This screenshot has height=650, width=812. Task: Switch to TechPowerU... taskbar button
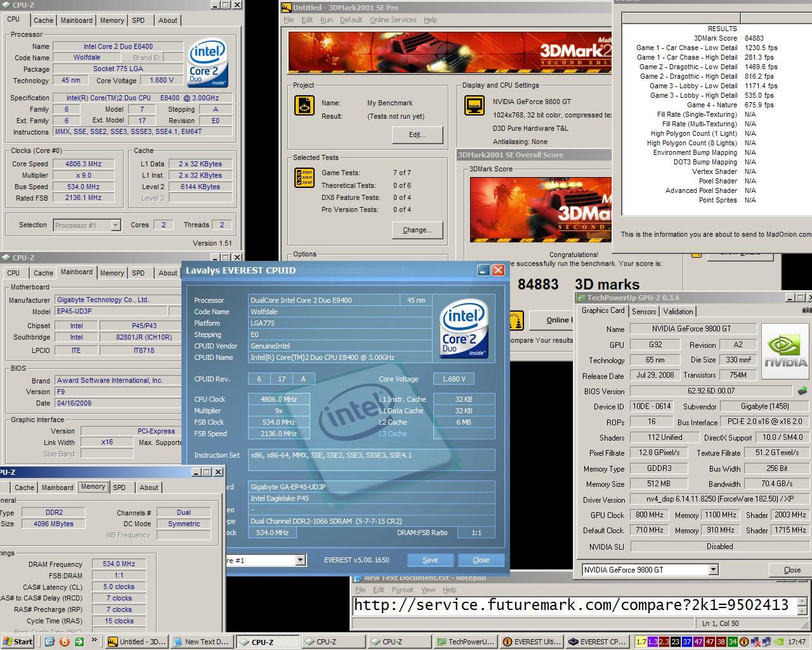click(465, 642)
